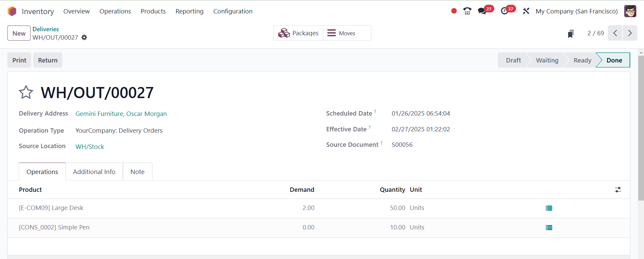Open the Configuration dropdown menu

[x=233, y=11]
